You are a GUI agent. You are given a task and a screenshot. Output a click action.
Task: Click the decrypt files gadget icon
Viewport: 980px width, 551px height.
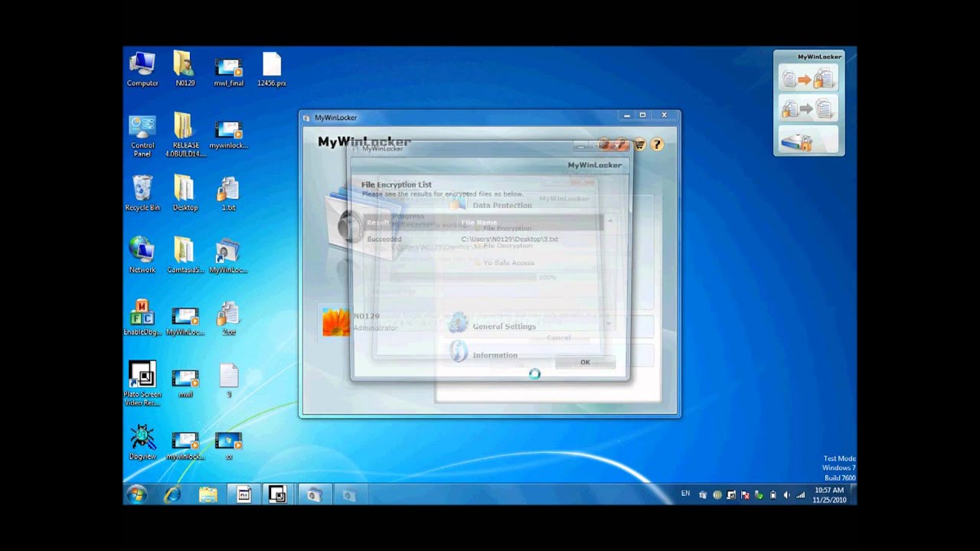coord(808,109)
